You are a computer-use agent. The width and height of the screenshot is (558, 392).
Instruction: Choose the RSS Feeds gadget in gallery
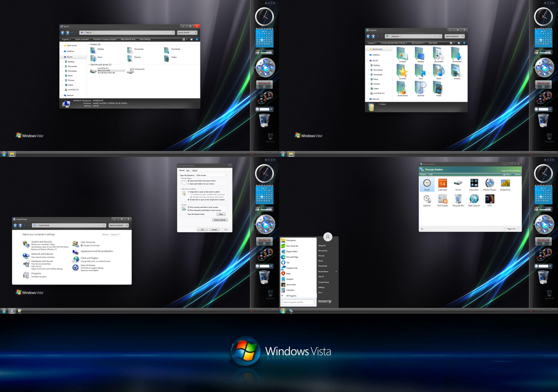pos(443,200)
